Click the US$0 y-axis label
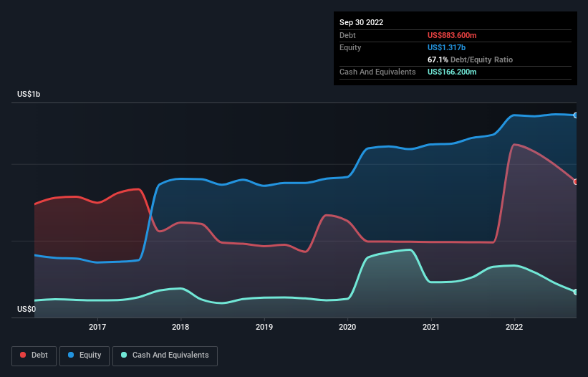The width and height of the screenshot is (588, 377). pos(26,309)
